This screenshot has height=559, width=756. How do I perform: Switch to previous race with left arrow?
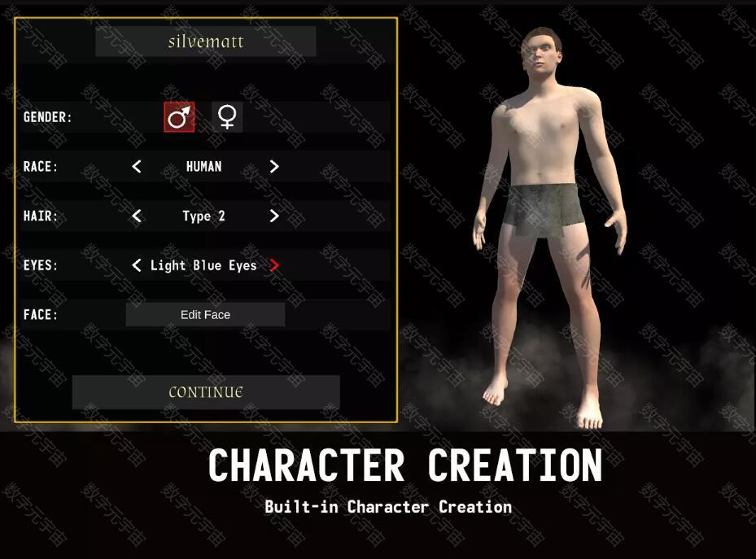[x=137, y=167]
